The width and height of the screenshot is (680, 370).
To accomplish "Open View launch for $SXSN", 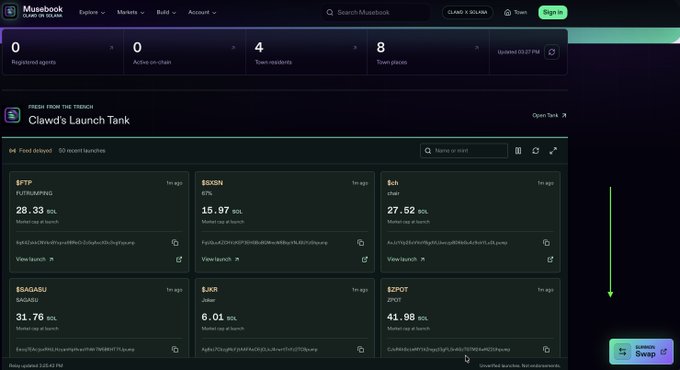I will click(x=220, y=259).
